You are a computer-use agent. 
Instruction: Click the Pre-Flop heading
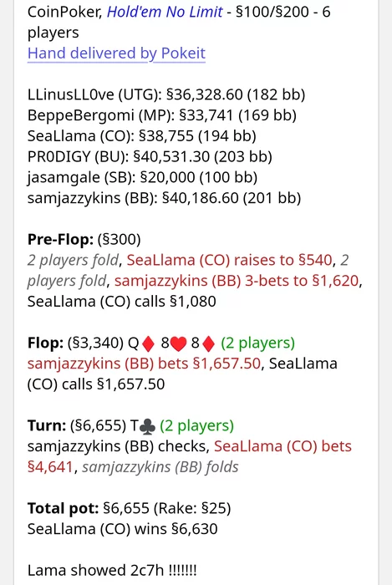[x=60, y=240]
